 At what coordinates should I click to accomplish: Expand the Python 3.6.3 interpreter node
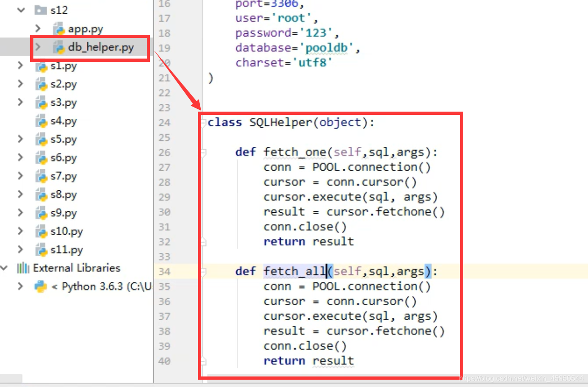[x=20, y=286]
